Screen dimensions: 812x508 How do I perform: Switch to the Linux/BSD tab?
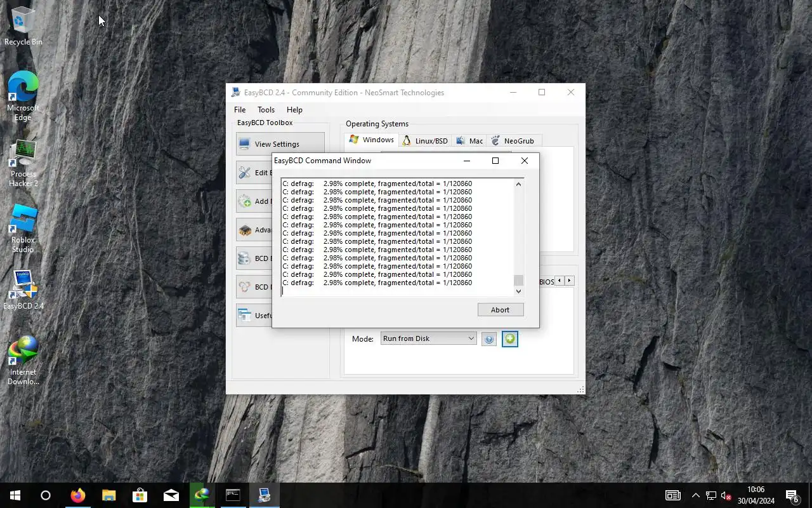(424, 141)
